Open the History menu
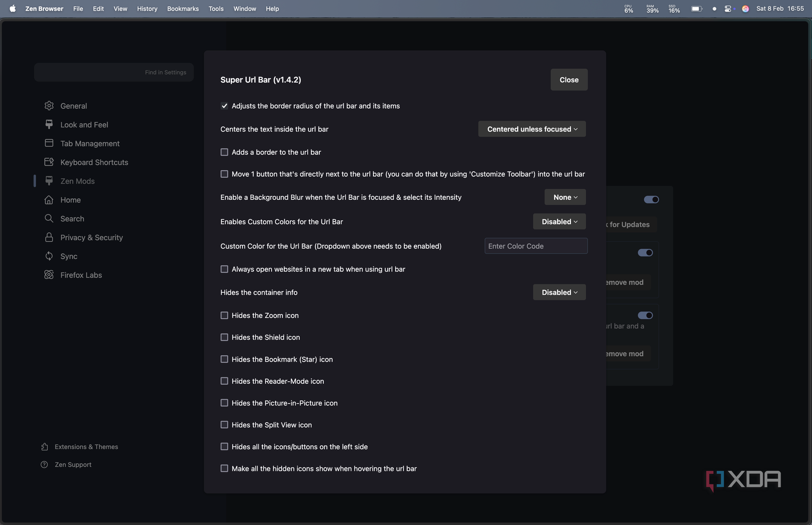Screen dimensions: 812x525 [147, 8]
